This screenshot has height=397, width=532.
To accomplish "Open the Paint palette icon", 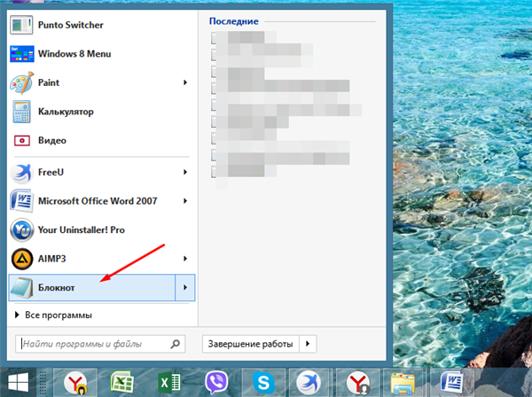I will [x=21, y=82].
